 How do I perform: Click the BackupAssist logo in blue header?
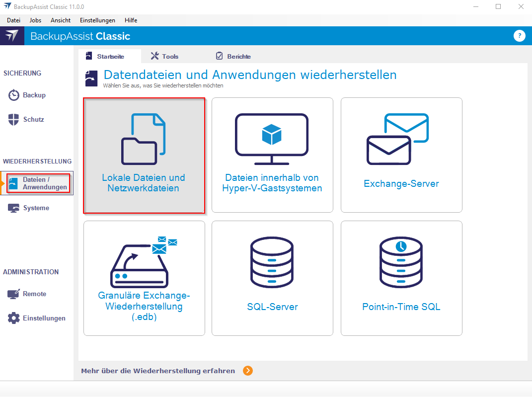[x=12, y=36]
